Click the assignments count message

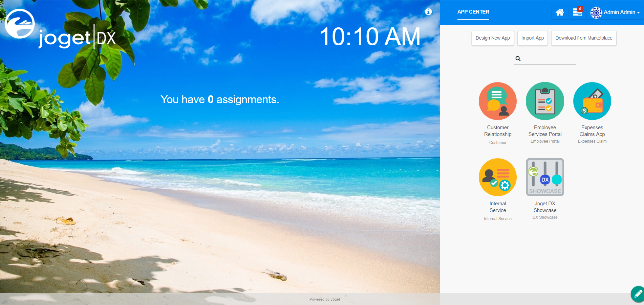click(x=220, y=99)
